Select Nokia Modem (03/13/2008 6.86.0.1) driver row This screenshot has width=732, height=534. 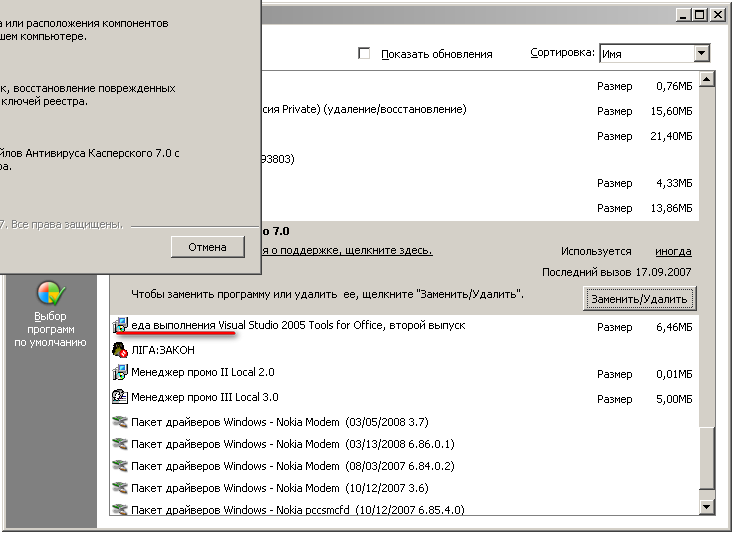[x=405, y=444]
